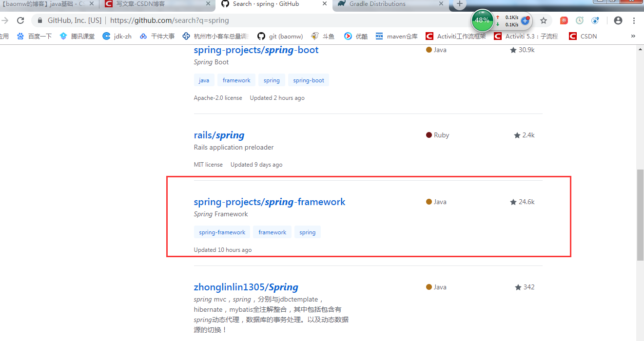Click the framework tag under spring-boot
Image resolution: width=644 pixels, height=341 pixels.
point(236,80)
